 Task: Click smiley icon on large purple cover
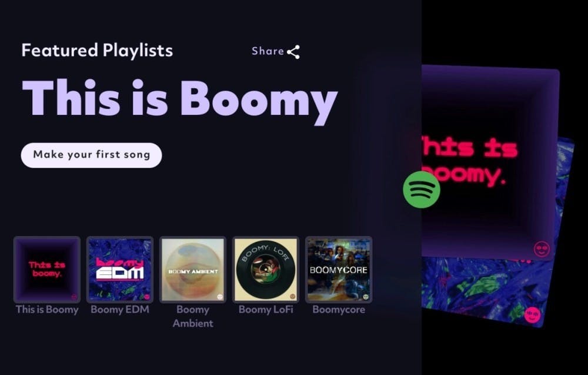542,249
